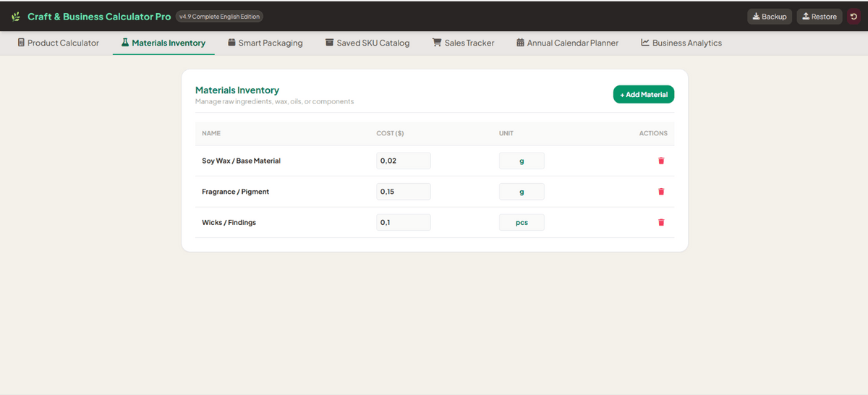Click the Soy Wax unit field g
Image resolution: width=868 pixels, height=395 pixels.
[x=522, y=161]
